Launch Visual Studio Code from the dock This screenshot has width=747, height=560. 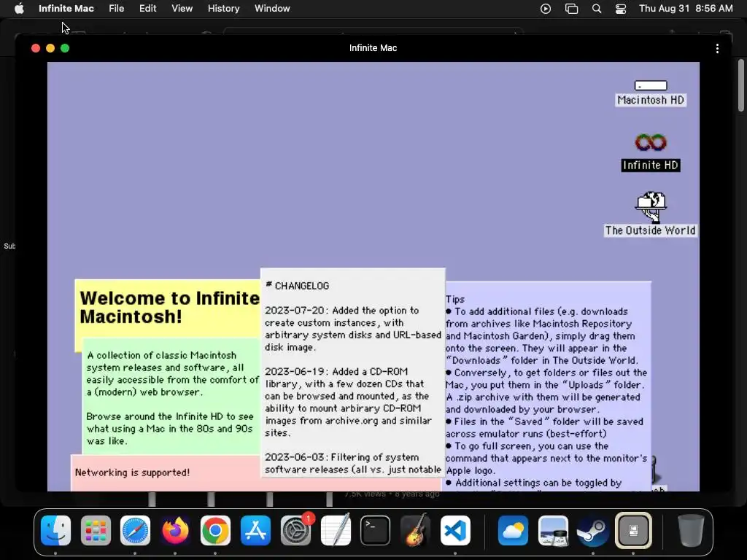[x=455, y=530]
